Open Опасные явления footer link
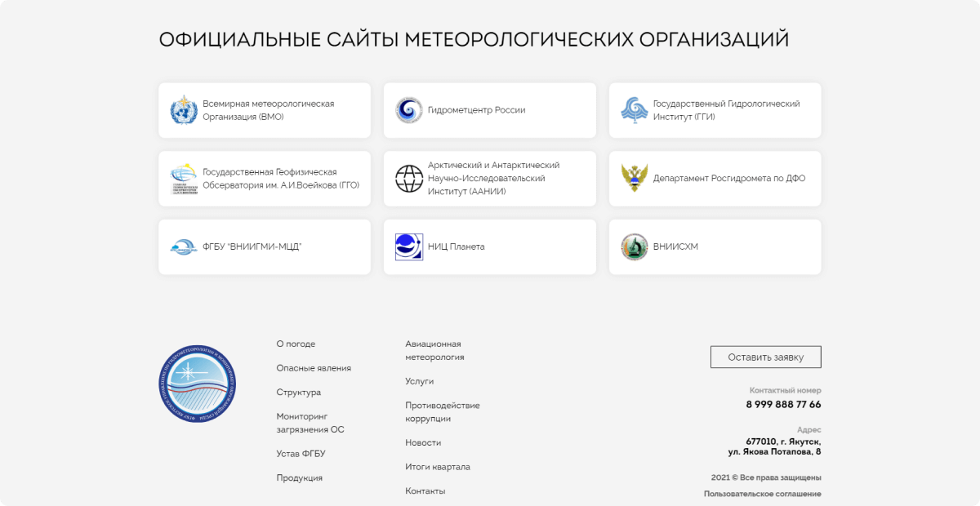 314,368
